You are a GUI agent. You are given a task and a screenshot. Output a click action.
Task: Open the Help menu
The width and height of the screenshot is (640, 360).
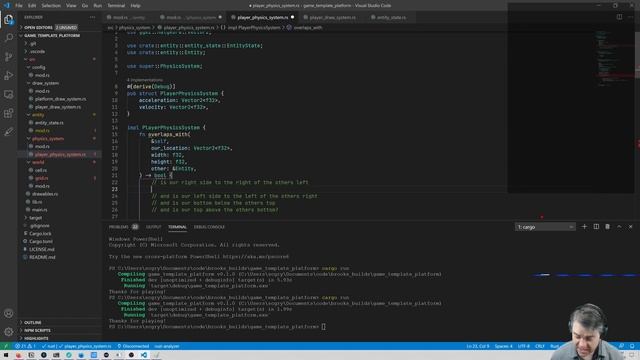(136, 6)
